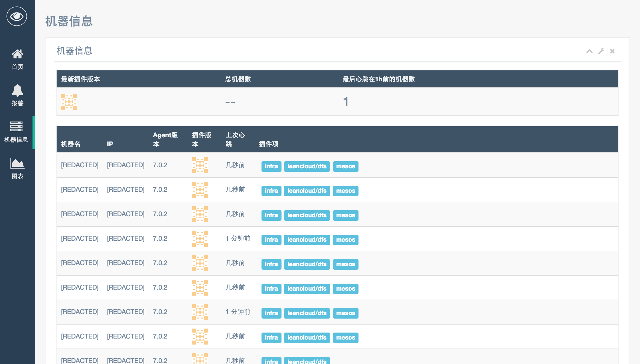Open panel settings wrench icon

coord(601,51)
